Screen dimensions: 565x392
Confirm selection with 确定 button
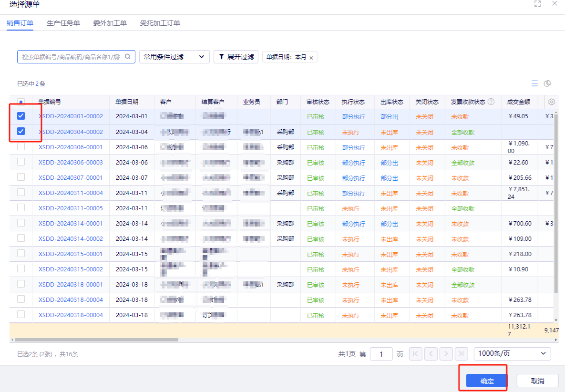click(x=487, y=381)
